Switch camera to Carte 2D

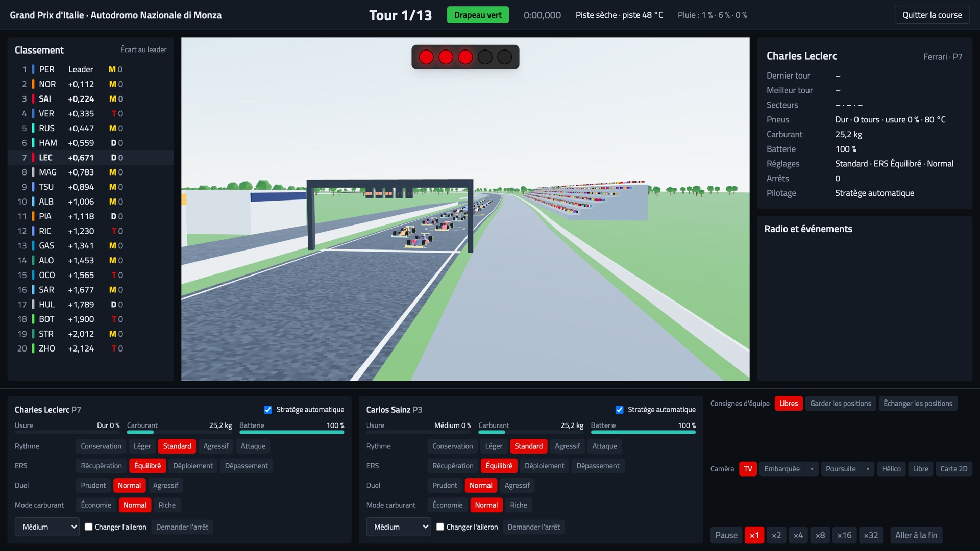pos(953,469)
